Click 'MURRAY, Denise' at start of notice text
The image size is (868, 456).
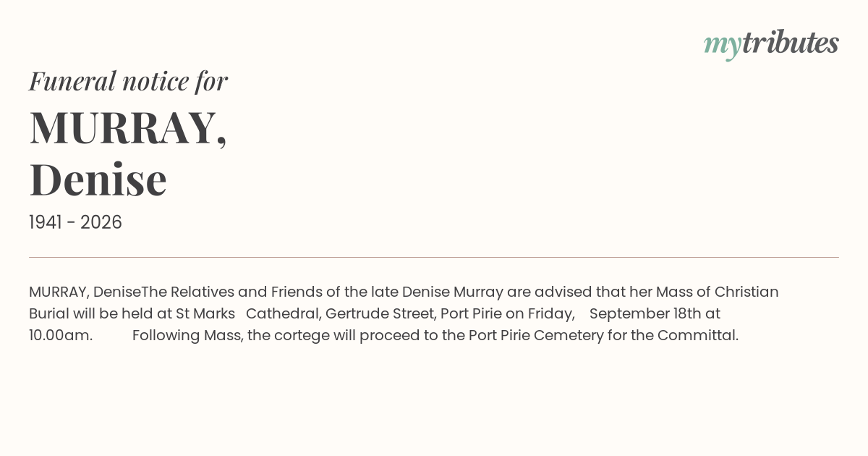click(x=85, y=292)
